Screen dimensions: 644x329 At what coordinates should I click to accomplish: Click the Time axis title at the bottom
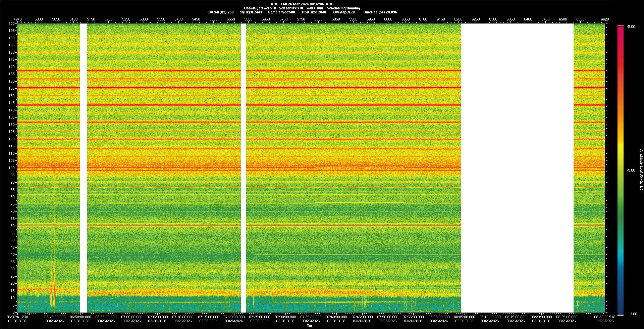[310, 326]
